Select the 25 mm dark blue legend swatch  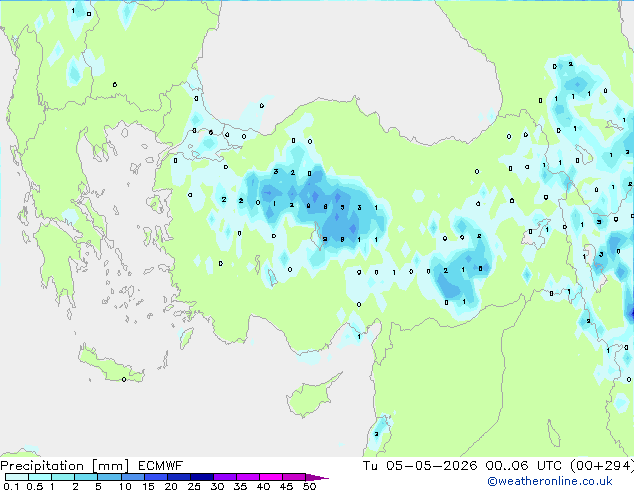point(202,477)
